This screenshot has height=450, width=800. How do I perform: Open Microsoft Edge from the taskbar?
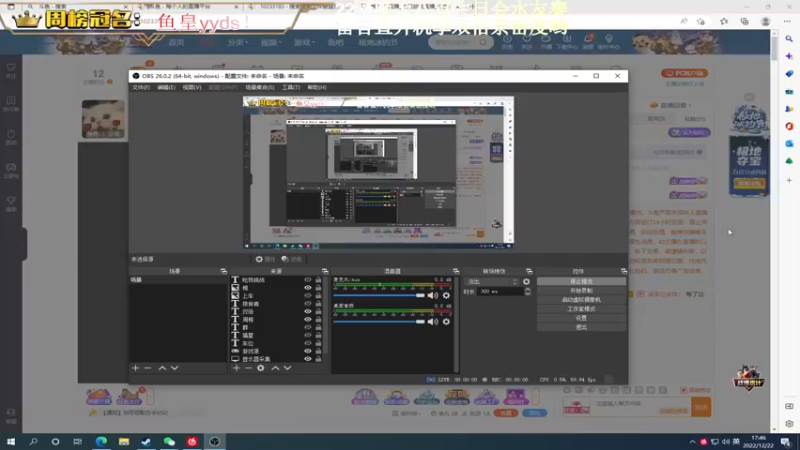point(101,441)
